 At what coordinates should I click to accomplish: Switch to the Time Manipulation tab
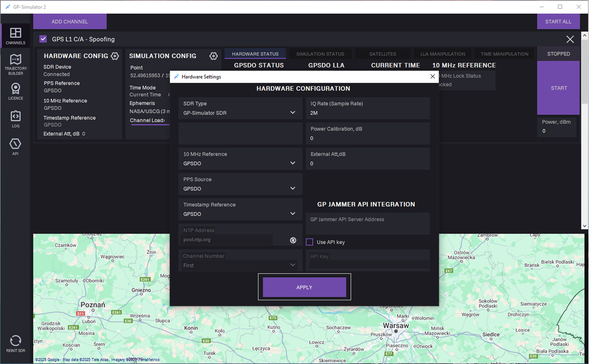(x=504, y=54)
